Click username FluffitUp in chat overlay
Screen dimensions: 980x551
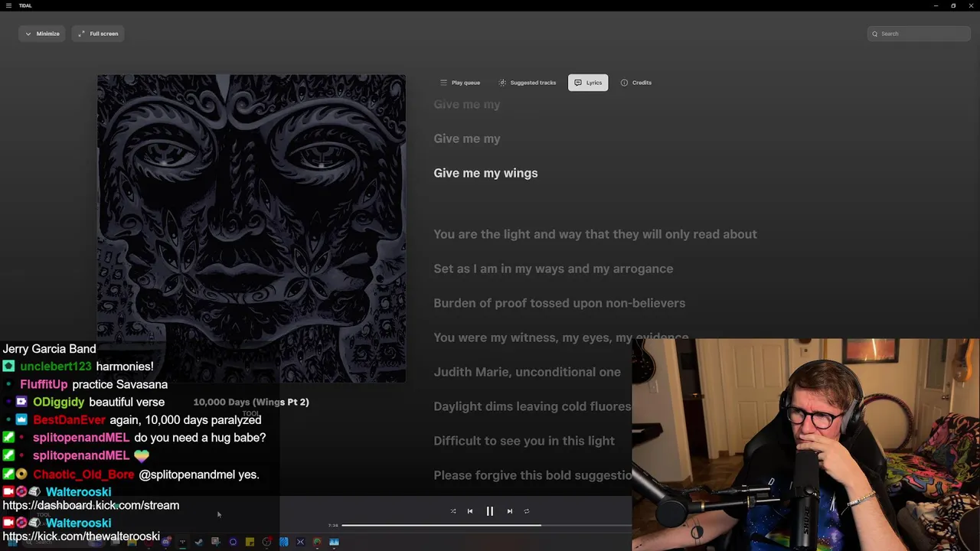click(x=44, y=384)
